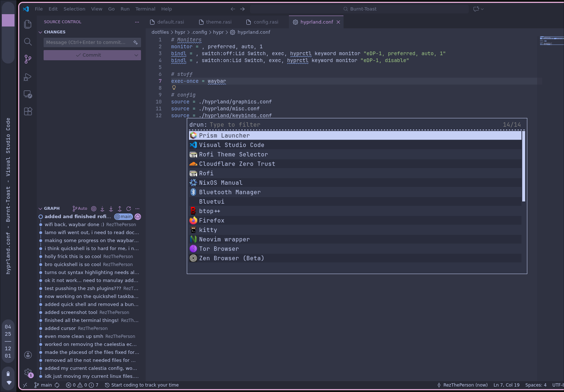
Task: Open Remote Explorer in activity bar
Action: tap(28, 94)
